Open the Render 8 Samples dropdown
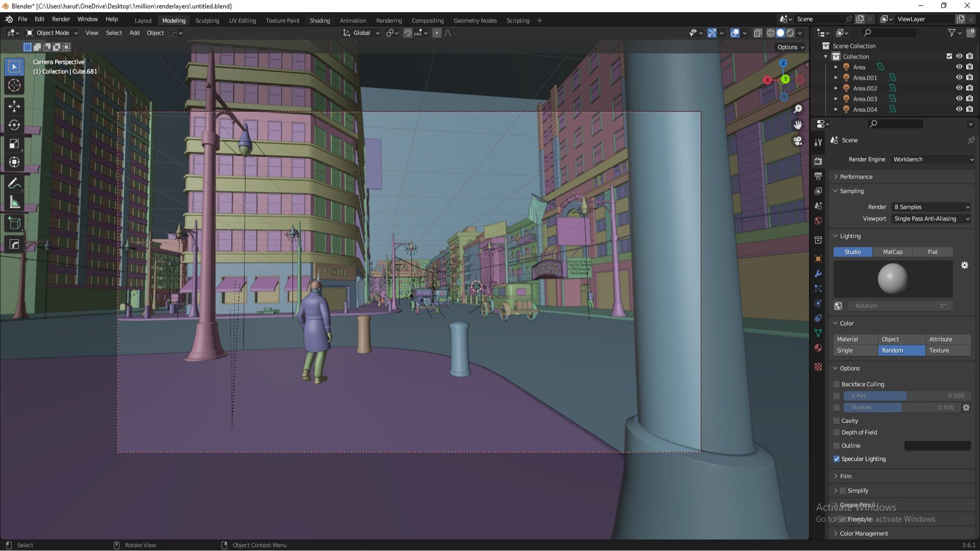The height and width of the screenshot is (551, 980). 931,207
